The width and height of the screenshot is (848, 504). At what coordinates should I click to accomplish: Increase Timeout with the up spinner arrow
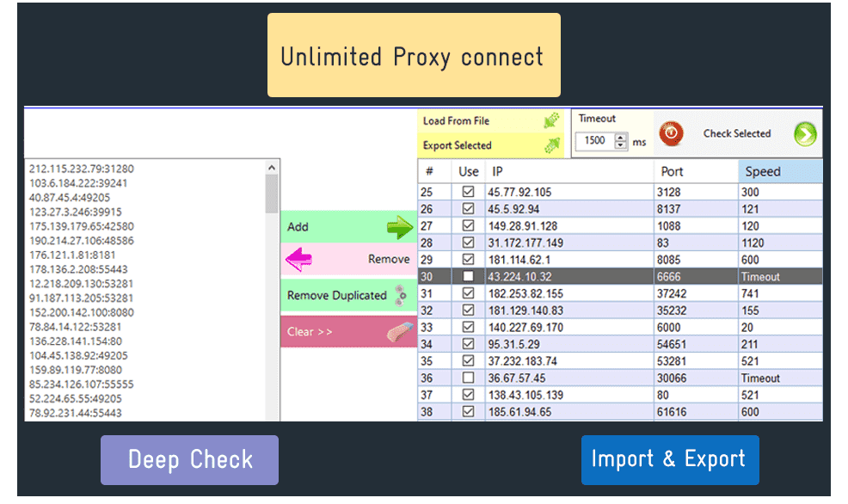[621, 137]
